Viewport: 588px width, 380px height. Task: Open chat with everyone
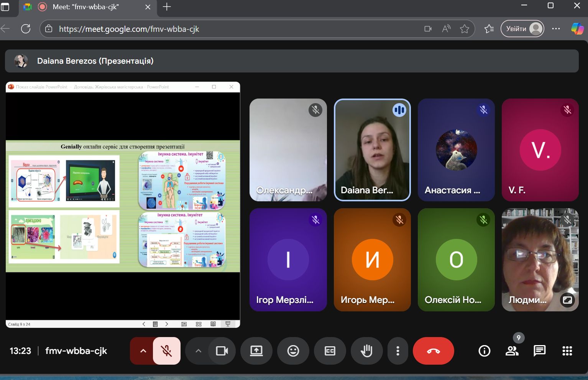[x=539, y=351]
